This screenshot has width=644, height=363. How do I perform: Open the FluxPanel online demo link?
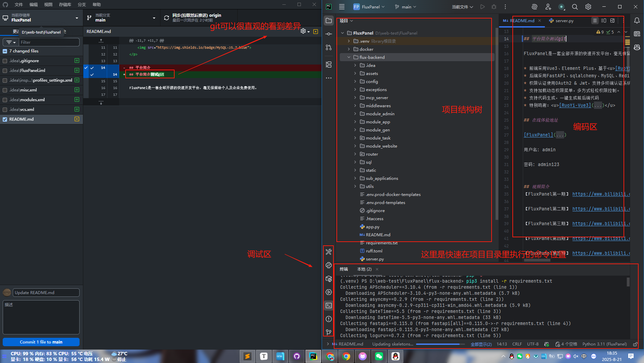coord(538,135)
